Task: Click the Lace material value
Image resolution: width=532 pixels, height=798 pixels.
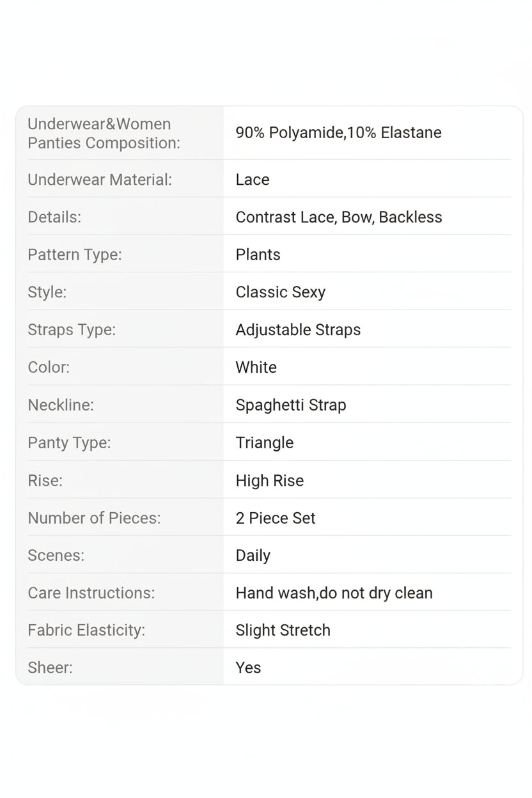Action: (253, 180)
